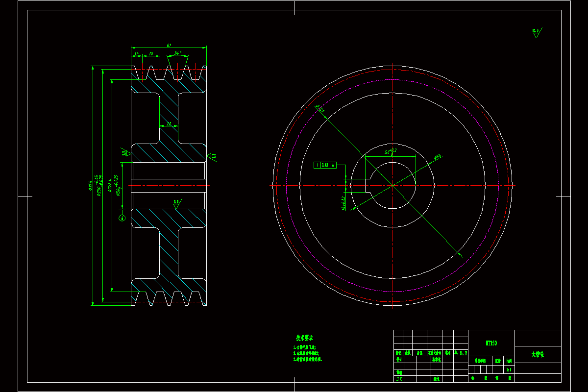This screenshot has height=392, width=588.
Task: Click the ø208 diameter label on front view
Action: pos(320,108)
